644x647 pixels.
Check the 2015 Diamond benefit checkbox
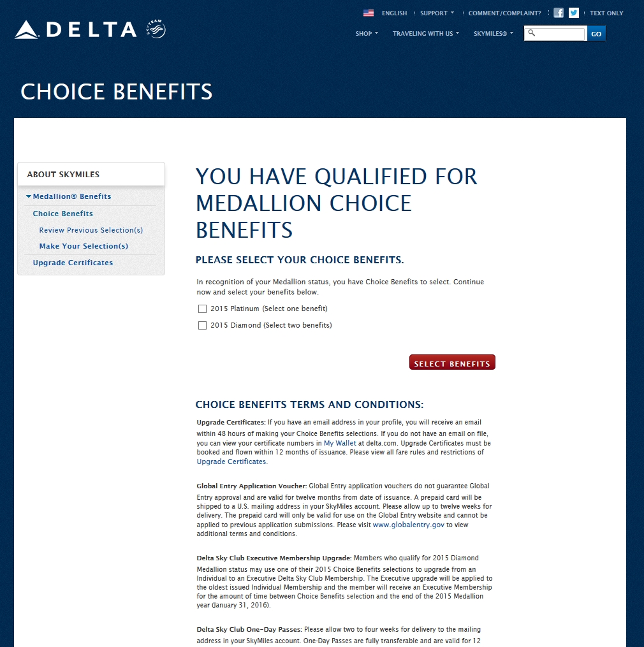[x=202, y=325]
